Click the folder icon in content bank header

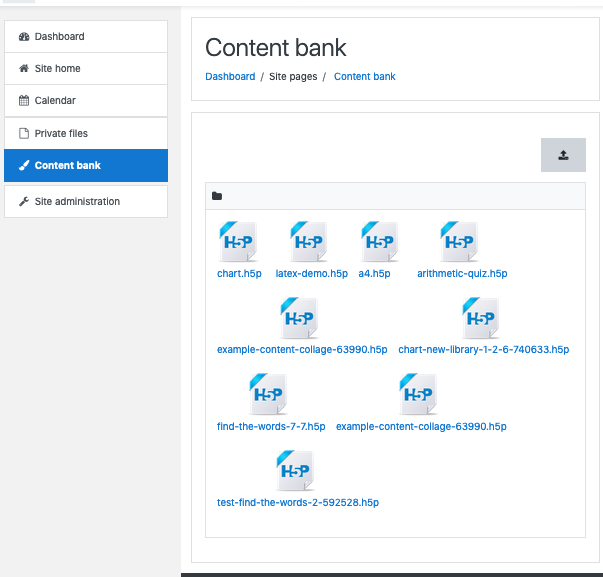click(x=217, y=196)
